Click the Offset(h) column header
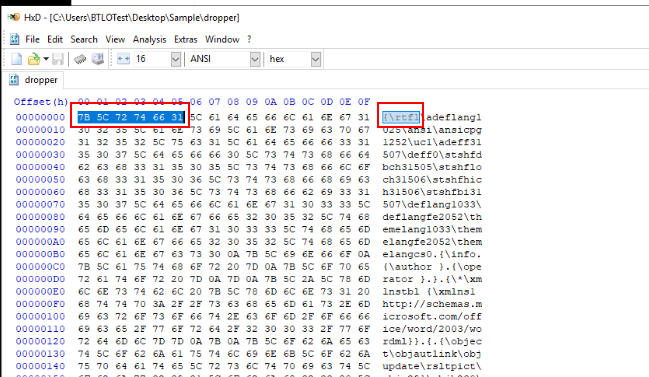 pos(41,102)
